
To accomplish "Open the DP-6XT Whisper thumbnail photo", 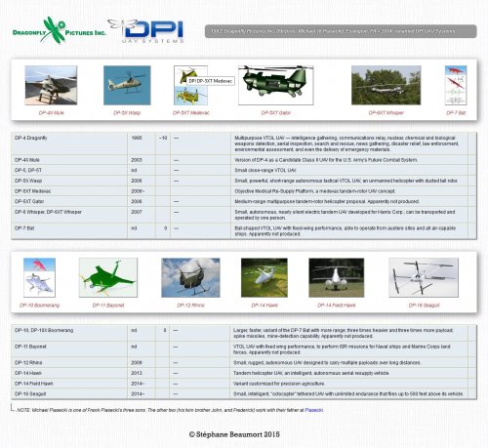I will click(386, 85).
